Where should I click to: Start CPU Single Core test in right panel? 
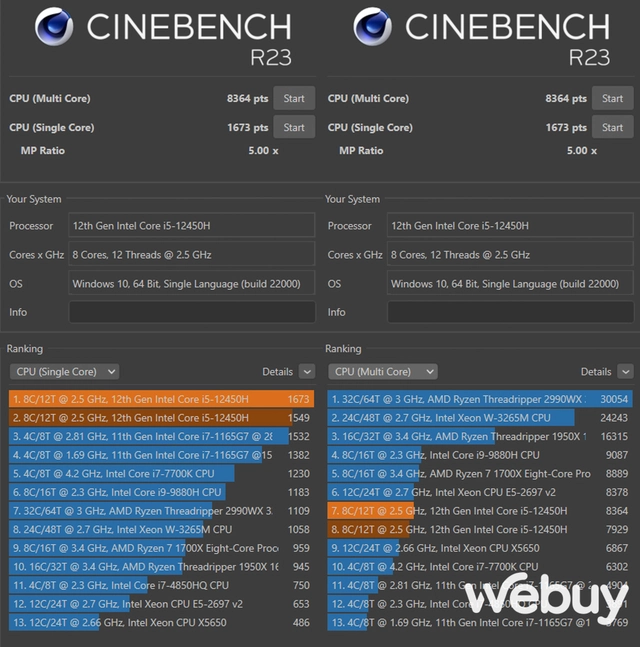click(612, 127)
